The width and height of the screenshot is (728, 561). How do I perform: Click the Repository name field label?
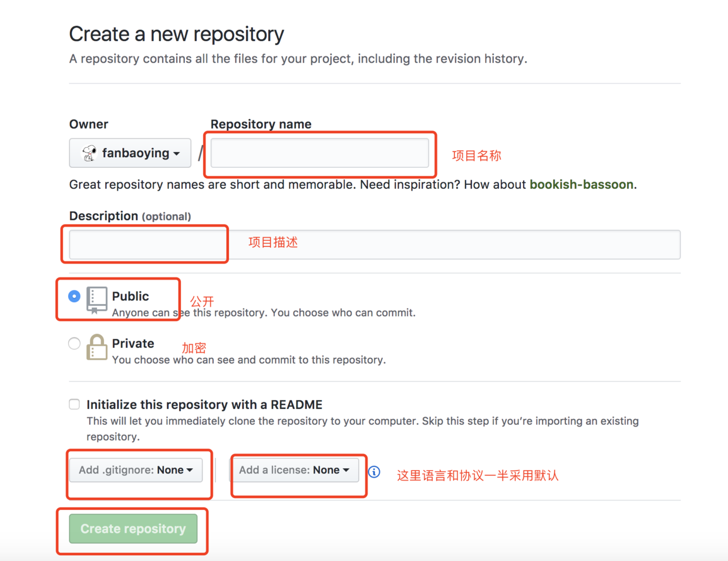261,124
